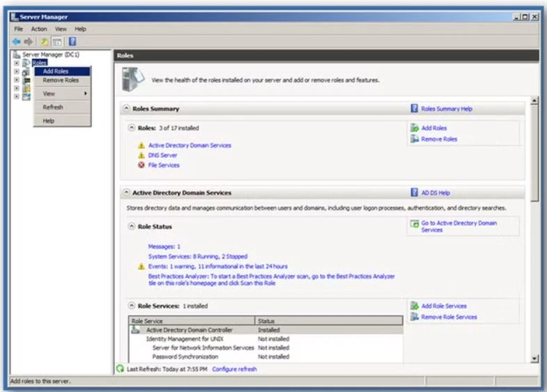Collapse the Roles Summary section chevron

coord(126,109)
